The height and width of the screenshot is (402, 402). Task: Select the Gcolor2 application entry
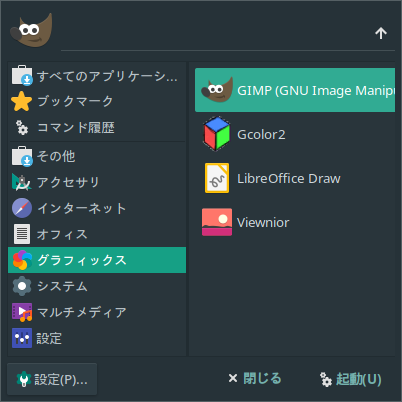coord(295,134)
